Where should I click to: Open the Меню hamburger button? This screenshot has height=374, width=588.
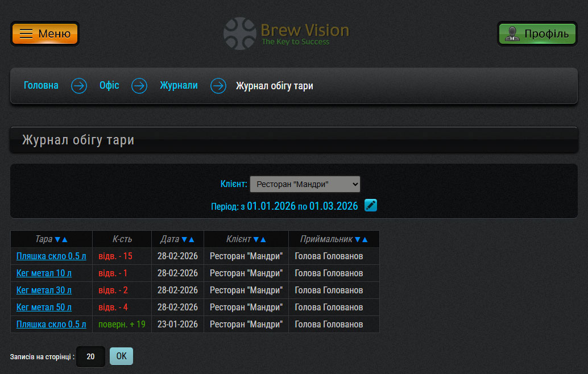pyautogui.click(x=45, y=34)
